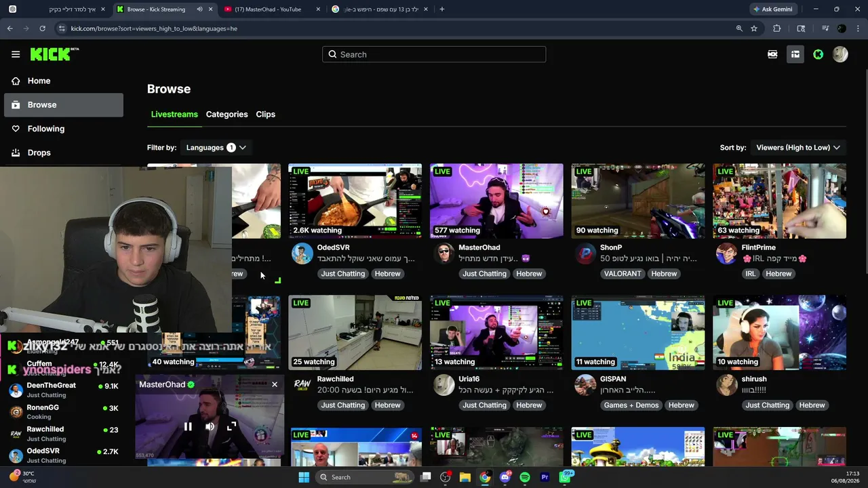The height and width of the screenshot is (488, 868).
Task: Open Discord from the taskbar
Action: pos(505,477)
